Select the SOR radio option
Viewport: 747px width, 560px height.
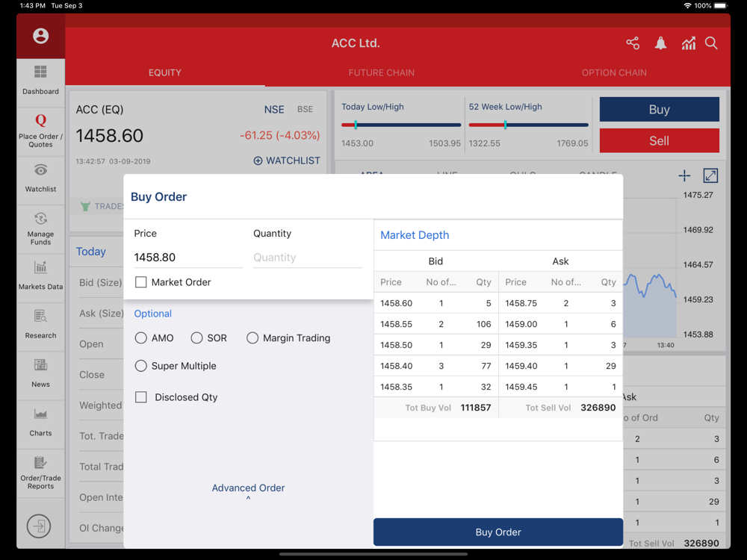tap(196, 338)
